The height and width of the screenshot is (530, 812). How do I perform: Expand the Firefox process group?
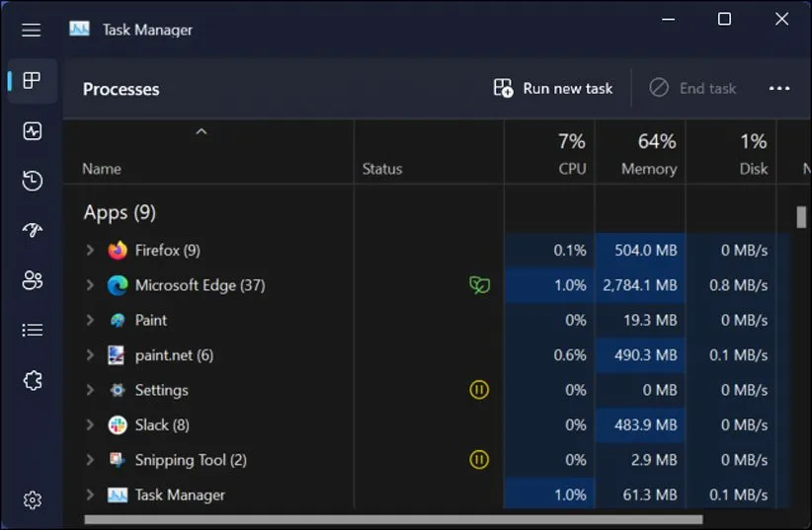point(90,251)
